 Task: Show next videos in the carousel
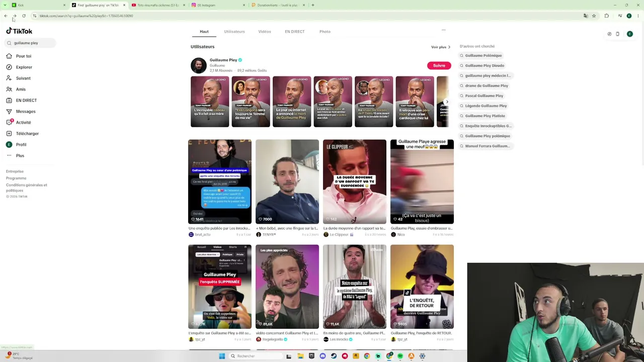coord(447,102)
